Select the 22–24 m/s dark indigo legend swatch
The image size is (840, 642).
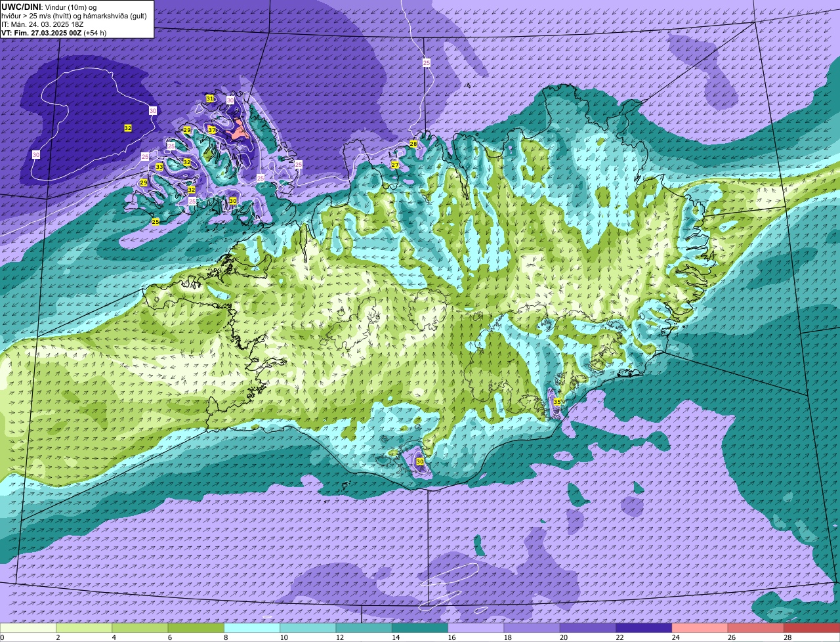pos(644,628)
